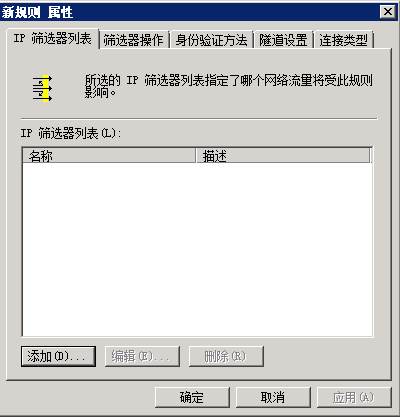Screen dimensions: 400x417
Task: Click the 编辑(E)... button
Action: point(142,356)
